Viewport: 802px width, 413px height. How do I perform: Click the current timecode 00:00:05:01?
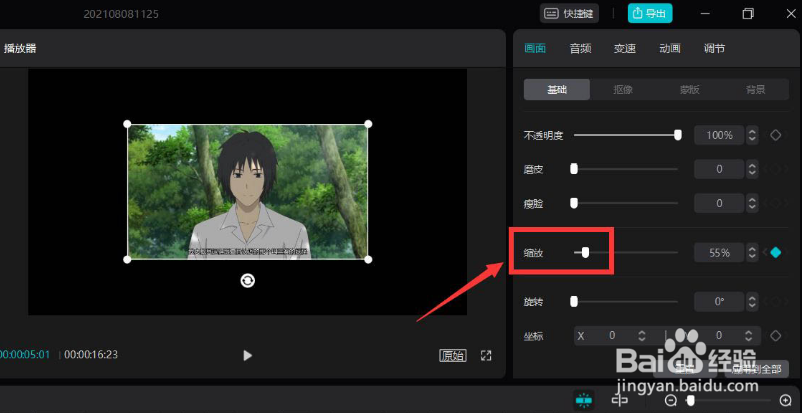point(25,355)
